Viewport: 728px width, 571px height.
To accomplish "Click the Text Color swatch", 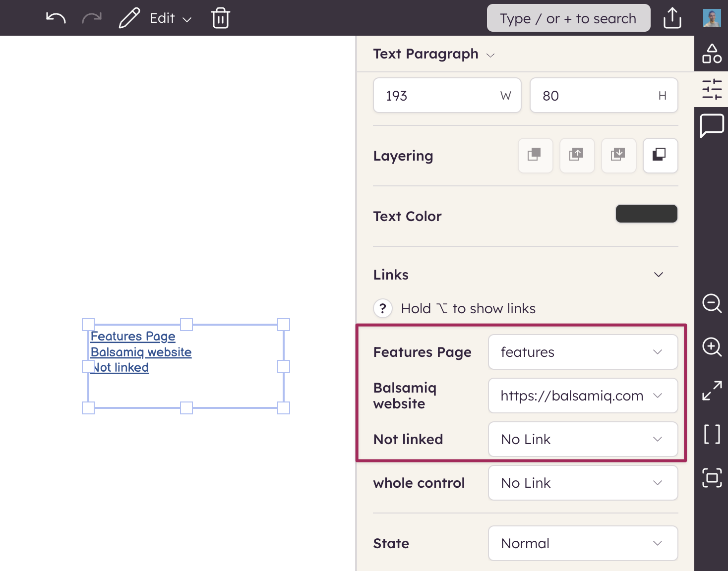I will (646, 214).
